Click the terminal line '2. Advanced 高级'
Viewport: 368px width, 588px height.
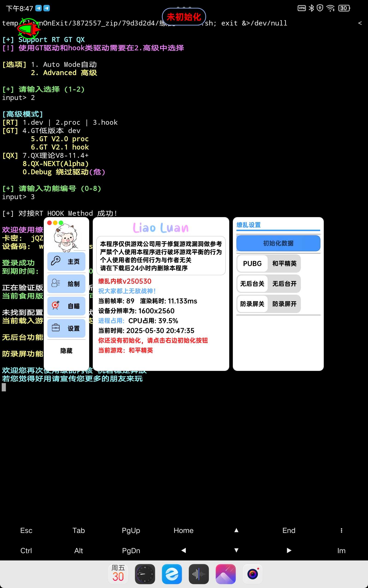(x=64, y=73)
